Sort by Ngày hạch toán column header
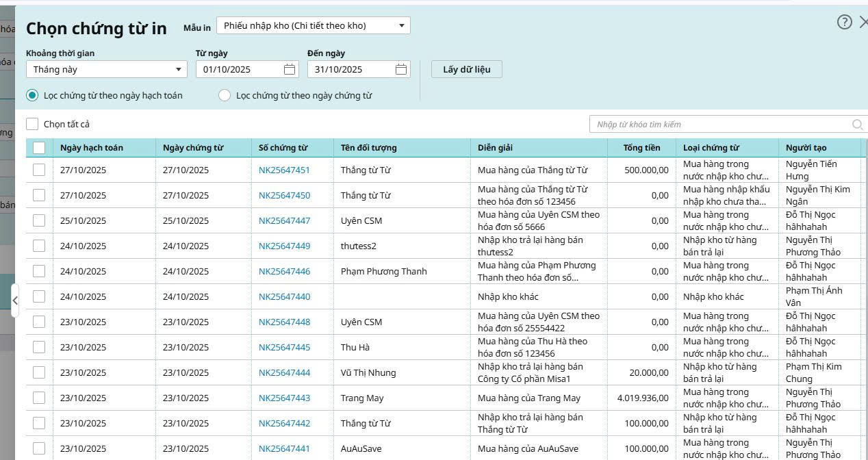 pos(92,148)
